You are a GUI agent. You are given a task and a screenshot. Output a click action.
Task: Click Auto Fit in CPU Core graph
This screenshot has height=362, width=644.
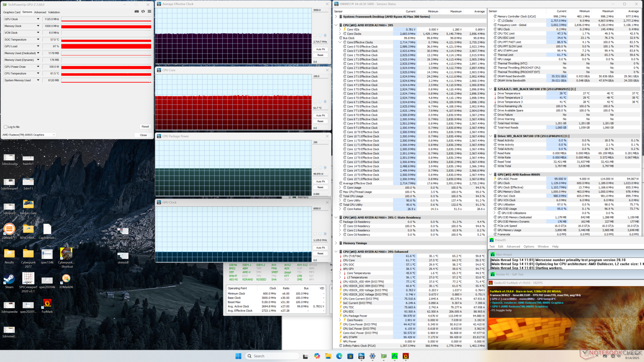320,115
